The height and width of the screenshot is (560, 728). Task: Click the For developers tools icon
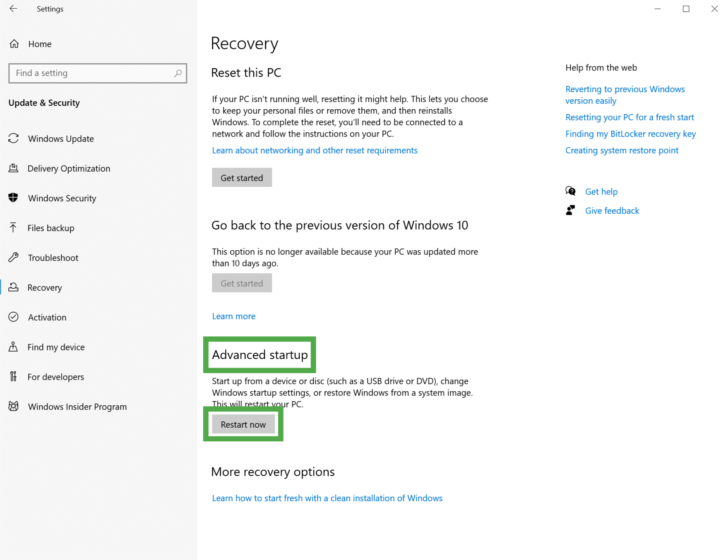click(x=13, y=377)
